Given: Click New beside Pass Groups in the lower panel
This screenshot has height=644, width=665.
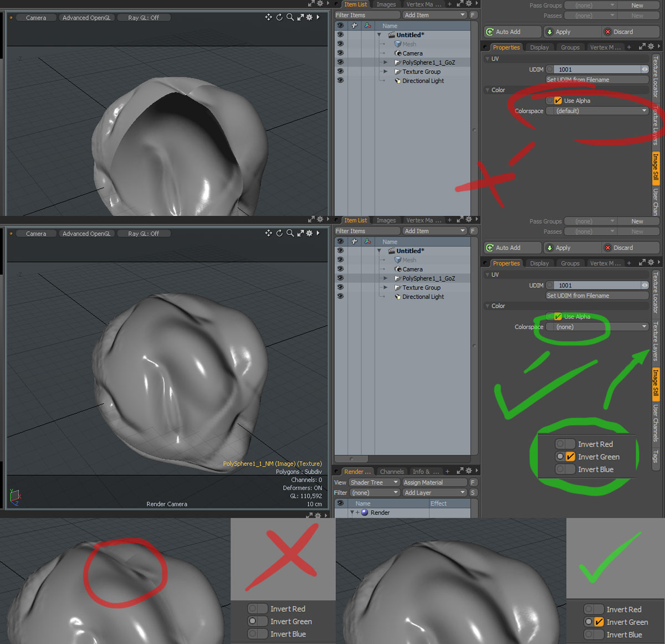Looking at the screenshot, I should click(x=637, y=221).
